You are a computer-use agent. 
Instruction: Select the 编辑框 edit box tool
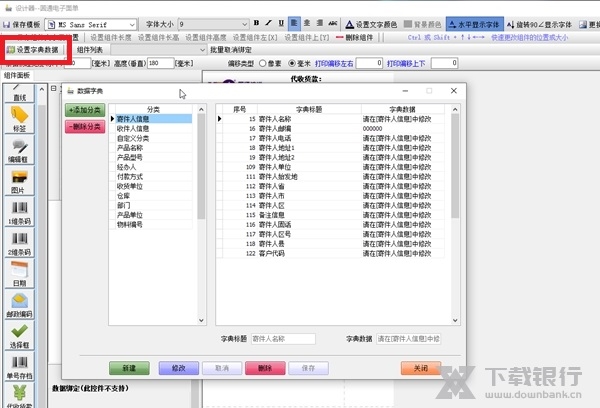[20, 150]
